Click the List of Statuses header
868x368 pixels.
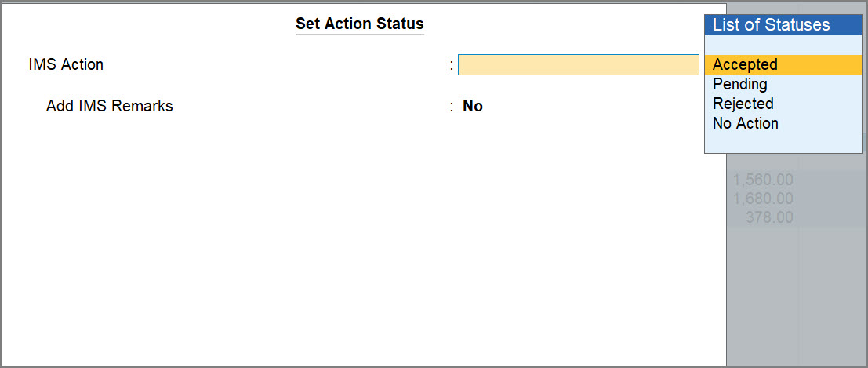coord(771,25)
